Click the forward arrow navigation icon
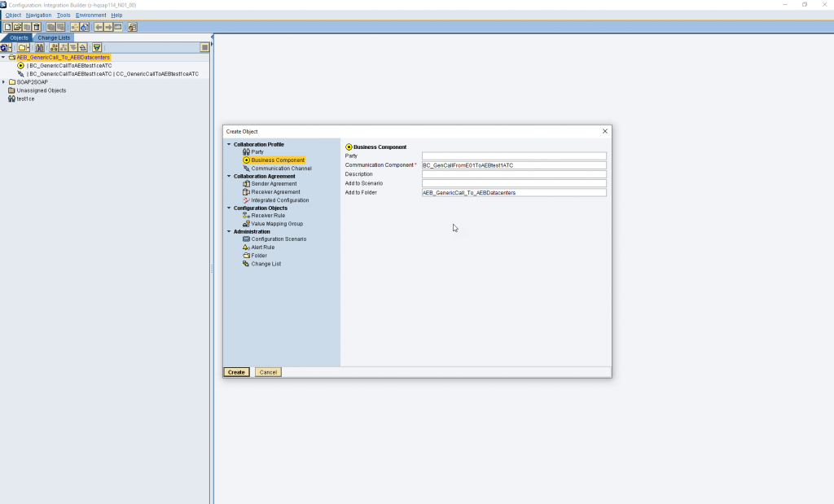 pos(108,27)
